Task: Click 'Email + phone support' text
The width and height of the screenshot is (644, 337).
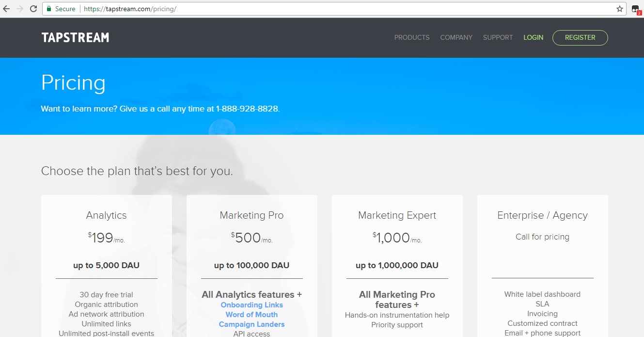Action: tap(542, 333)
